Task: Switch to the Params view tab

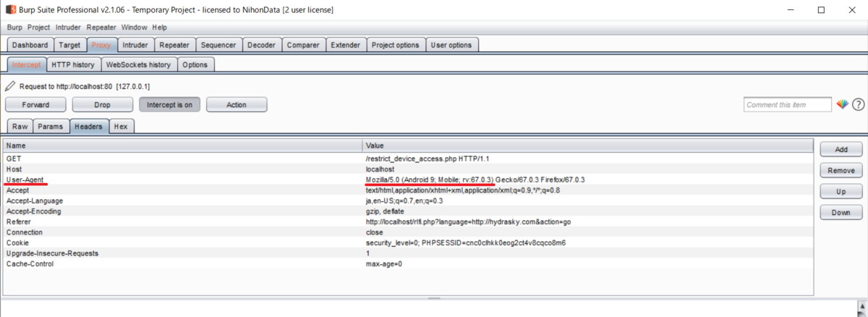Action: [x=51, y=126]
